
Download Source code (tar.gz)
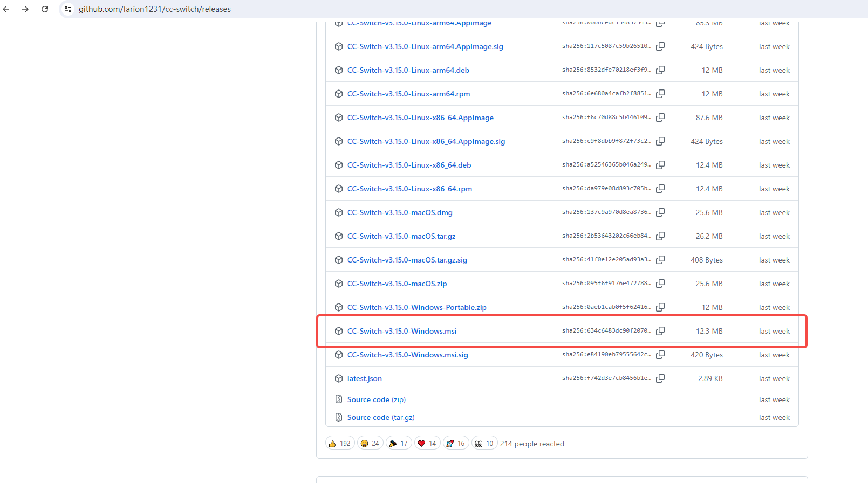[381, 417]
